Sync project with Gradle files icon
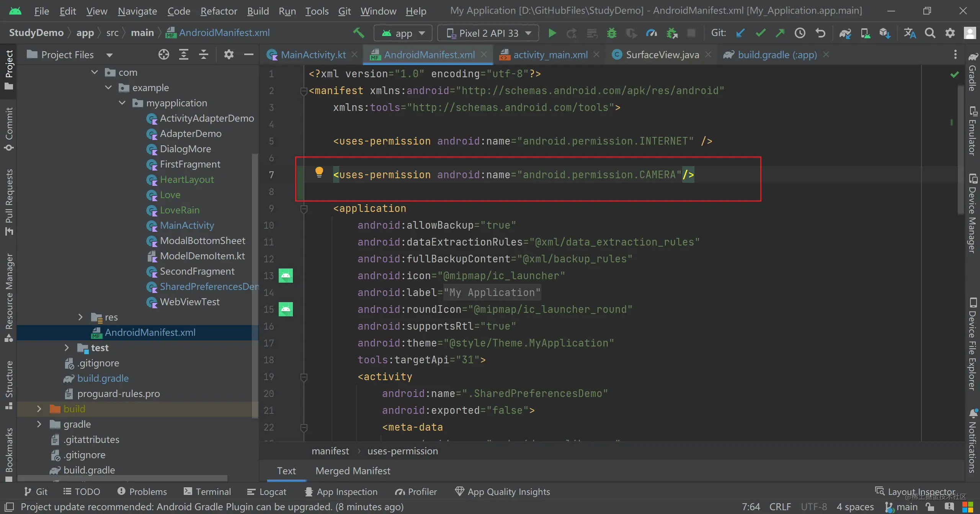This screenshot has height=514, width=980. pyautogui.click(x=845, y=33)
